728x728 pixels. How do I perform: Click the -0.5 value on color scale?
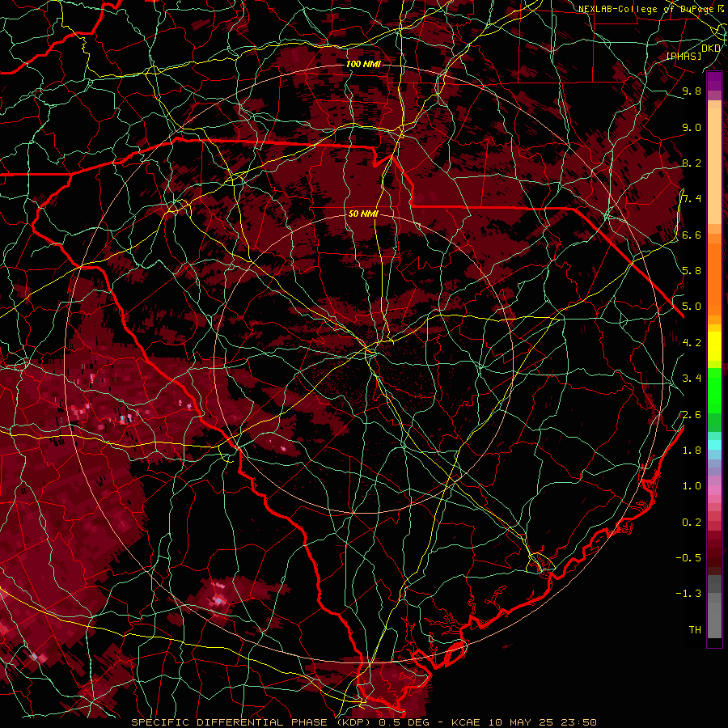tap(688, 558)
